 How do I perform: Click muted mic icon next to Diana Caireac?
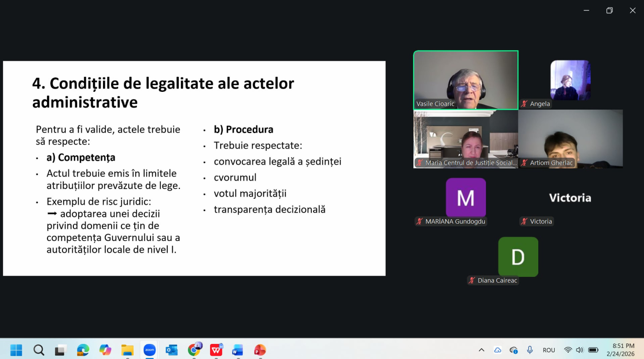[472, 280]
